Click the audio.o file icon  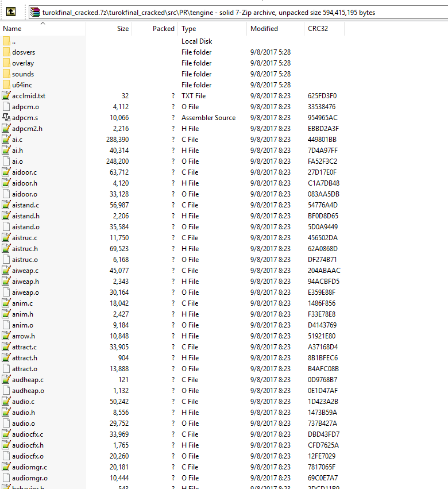click(x=6, y=423)
